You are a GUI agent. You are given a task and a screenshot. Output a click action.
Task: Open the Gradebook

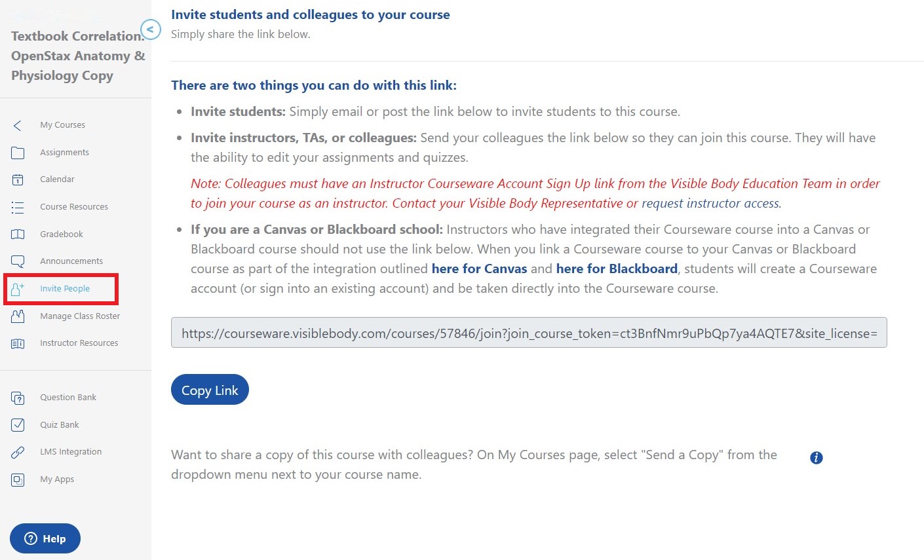pos(60,234)
